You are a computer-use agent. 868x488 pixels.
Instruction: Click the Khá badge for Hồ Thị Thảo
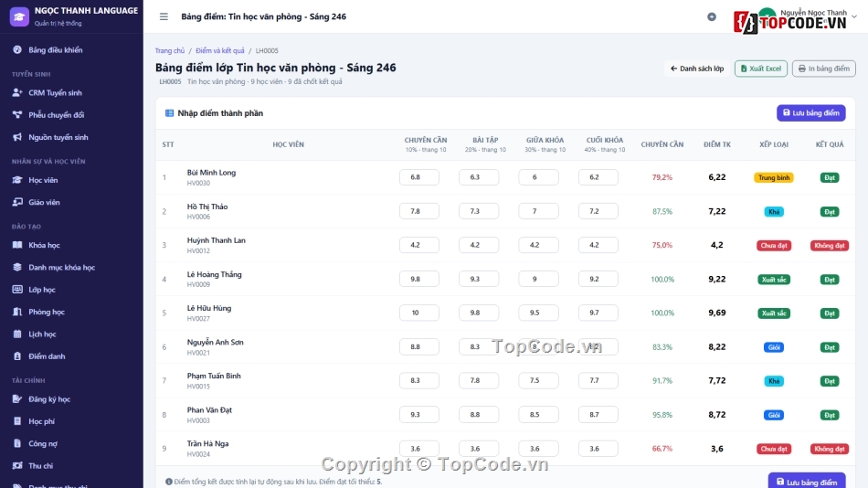point(774,212)
